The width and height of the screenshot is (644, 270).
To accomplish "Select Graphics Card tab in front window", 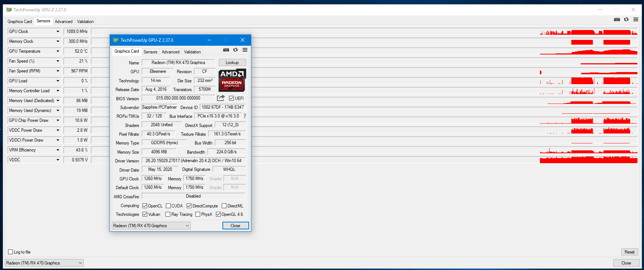I will (x=127, y=51).
